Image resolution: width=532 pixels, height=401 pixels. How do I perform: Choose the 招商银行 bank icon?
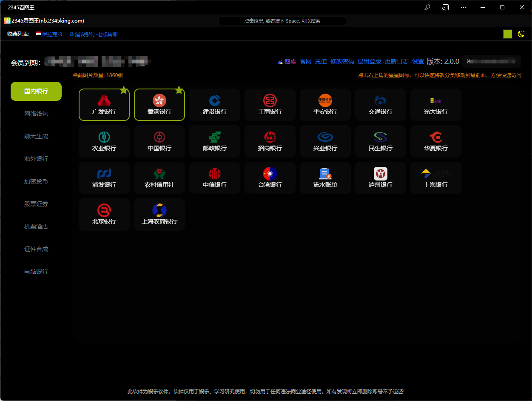pyautogui.click(x=270, y=141)
